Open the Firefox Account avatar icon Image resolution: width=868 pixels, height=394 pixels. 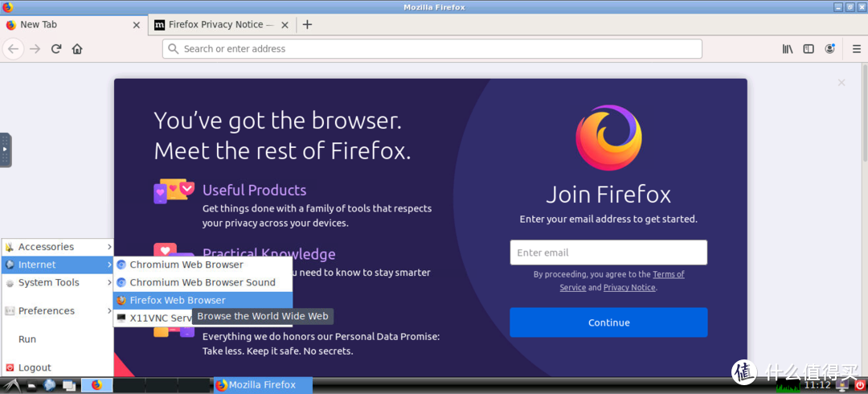click(x=829, y=49)
